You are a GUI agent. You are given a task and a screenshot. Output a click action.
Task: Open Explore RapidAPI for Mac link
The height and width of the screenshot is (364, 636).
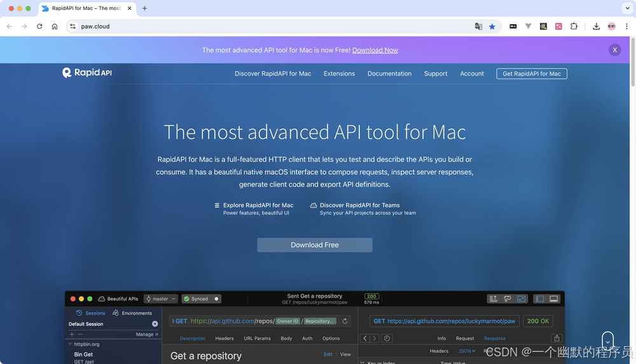pyautogui.click(x=258, y=206)
